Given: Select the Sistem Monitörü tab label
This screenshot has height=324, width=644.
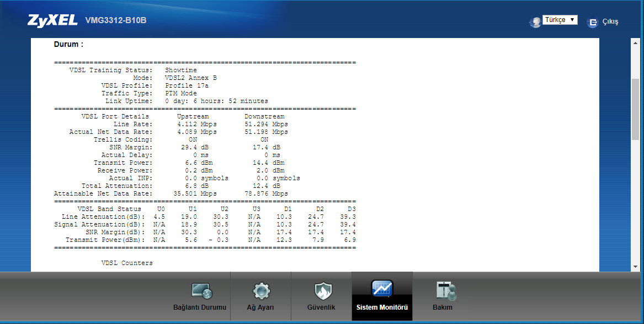Looking at the screenshot, I should [382, 307].
